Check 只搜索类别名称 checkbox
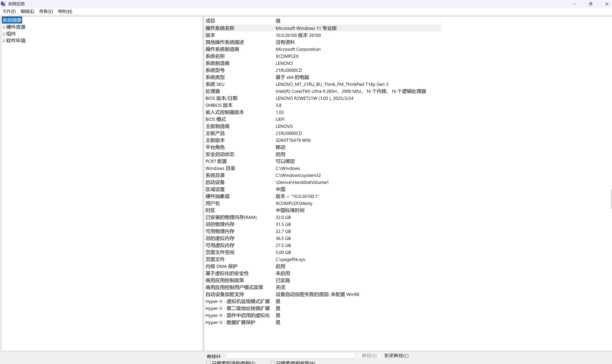Screen dimensions: 612x364 273,362
